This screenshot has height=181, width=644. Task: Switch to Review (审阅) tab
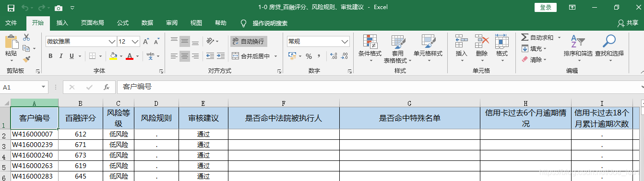pos(172,23)
